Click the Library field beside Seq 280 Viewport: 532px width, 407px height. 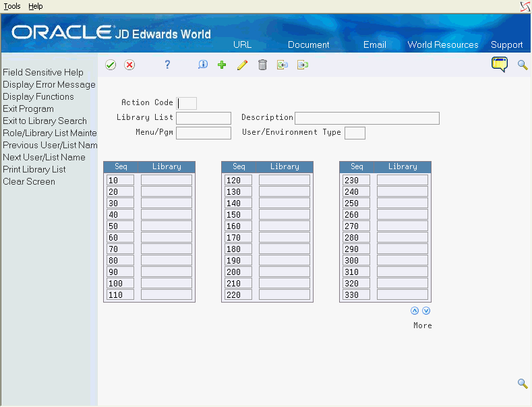pyautogui.click(x=403, y=237)
